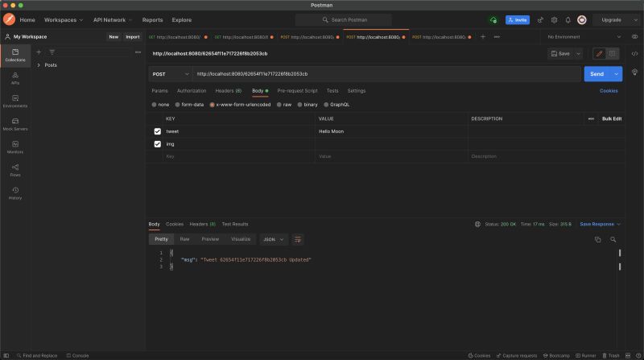Screen dimensions: 644x360
Task: Add a new request tab with plus
Action: point(483,37)
